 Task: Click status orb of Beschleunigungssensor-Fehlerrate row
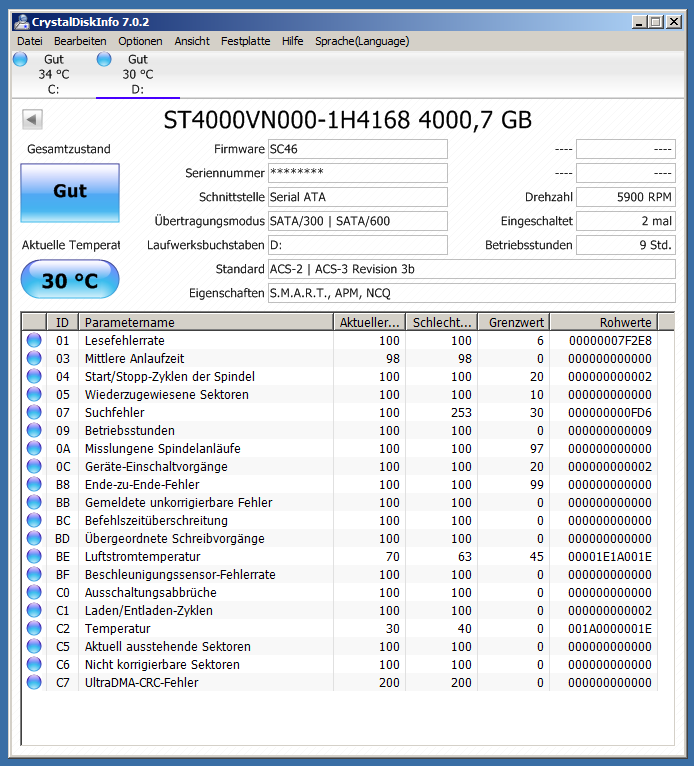pyautogui.click(x=34, y=574)
